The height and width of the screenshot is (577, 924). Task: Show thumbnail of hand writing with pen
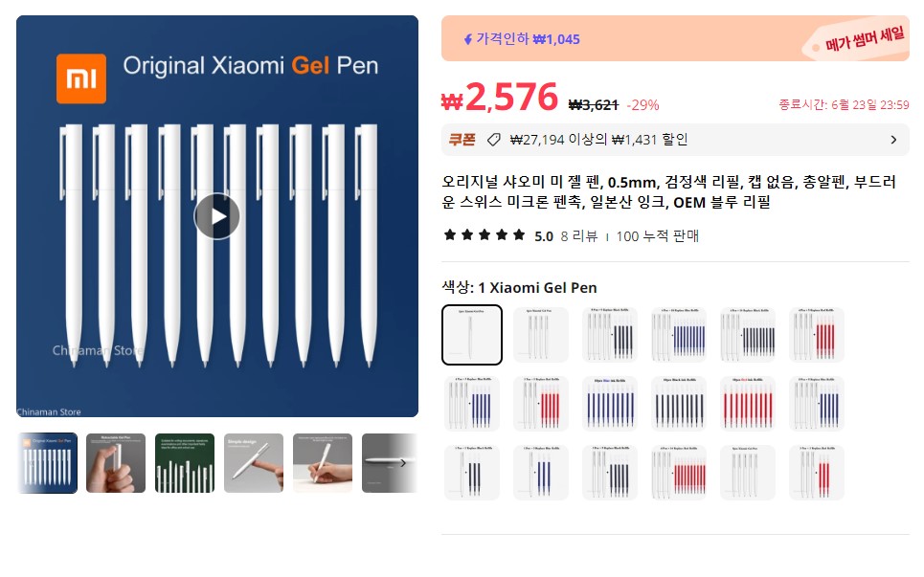pos(323,463)
